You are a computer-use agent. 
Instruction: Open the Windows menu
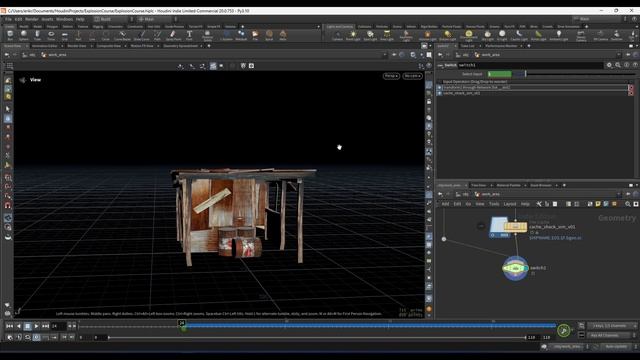pyautogui.click(x=64, y=19)
